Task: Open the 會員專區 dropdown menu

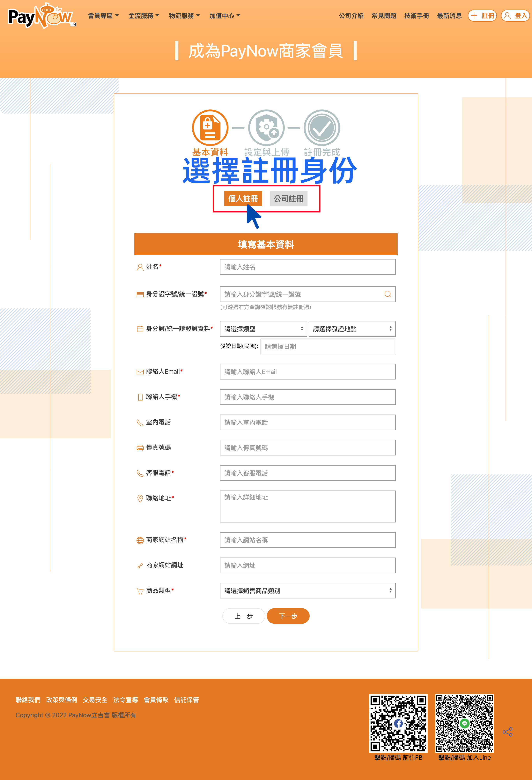Action: click(103, 15)
